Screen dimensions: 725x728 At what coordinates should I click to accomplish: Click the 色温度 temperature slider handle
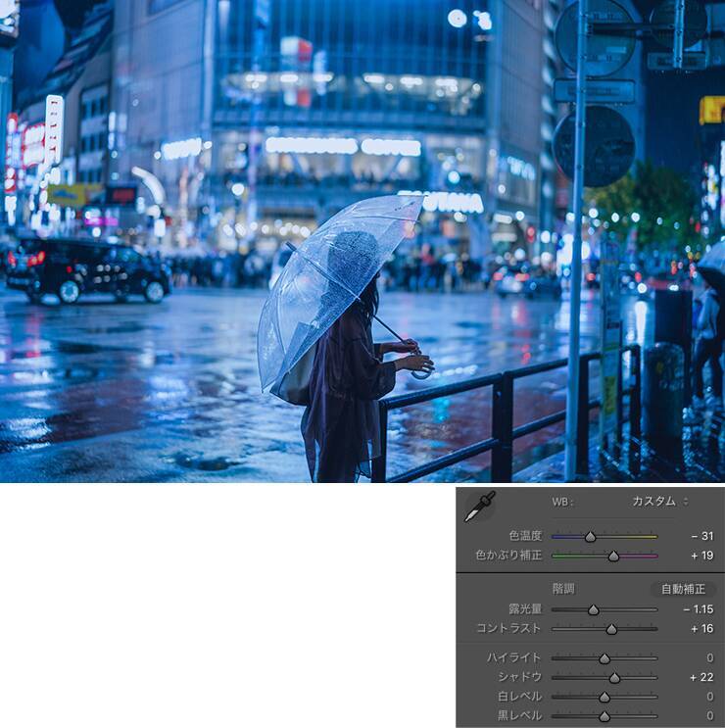590,537
